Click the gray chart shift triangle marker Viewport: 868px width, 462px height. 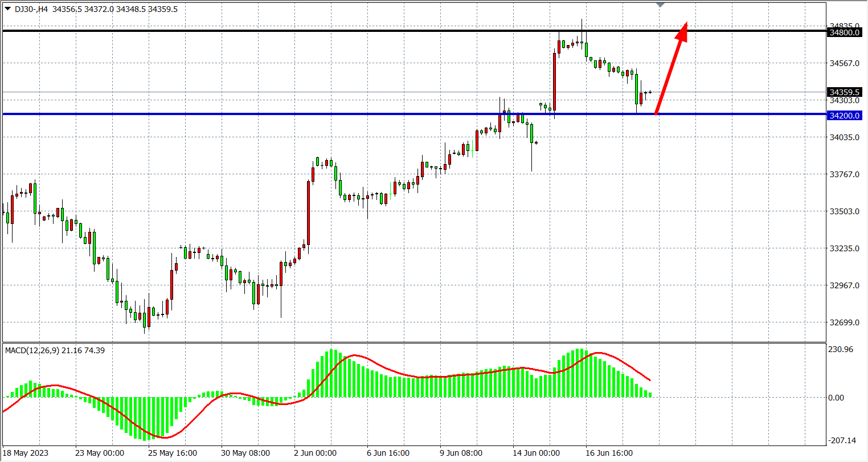660,5
